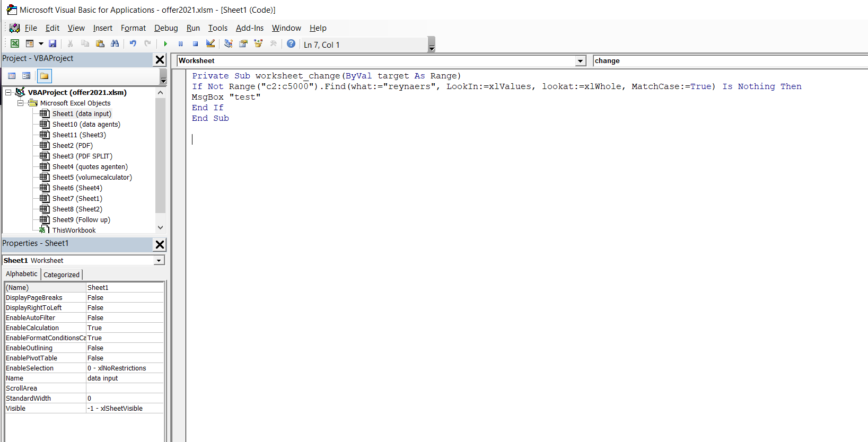Click the Project tree scroll down arrow

pyautogui.click(x=161, y=227)
